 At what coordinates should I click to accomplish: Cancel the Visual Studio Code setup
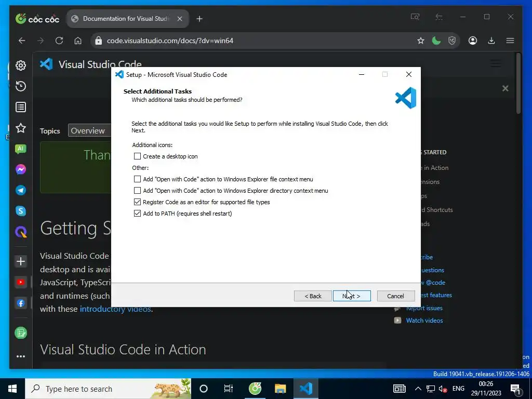pyautogui.click(x=395, y=296)
